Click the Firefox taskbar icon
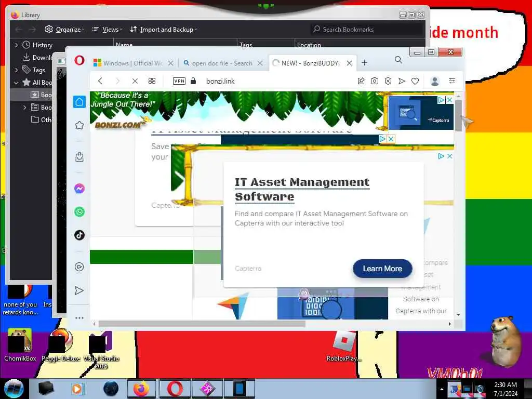 pyautogui.click(x=141, y=389)
